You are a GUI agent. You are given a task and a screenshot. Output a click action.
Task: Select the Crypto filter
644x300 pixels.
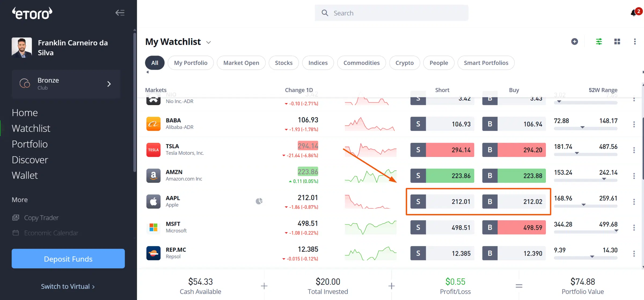[x=404, y=63]
